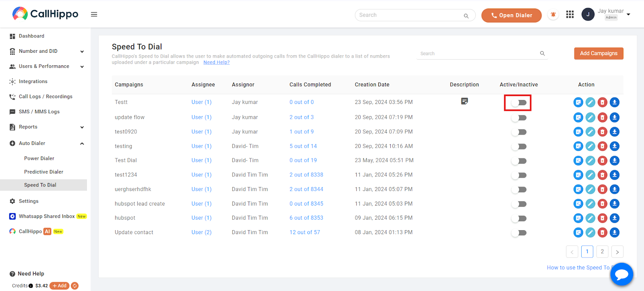Click the Add Campaigns button

tap(599, 53)
